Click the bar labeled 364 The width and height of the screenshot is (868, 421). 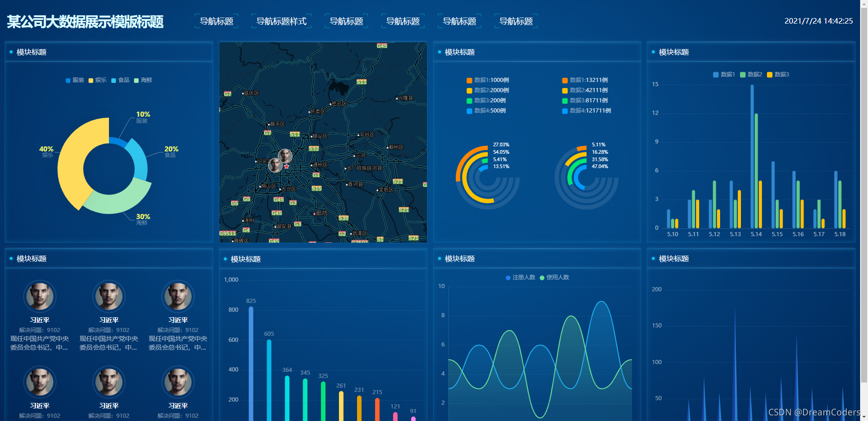[x=287, y=398]
